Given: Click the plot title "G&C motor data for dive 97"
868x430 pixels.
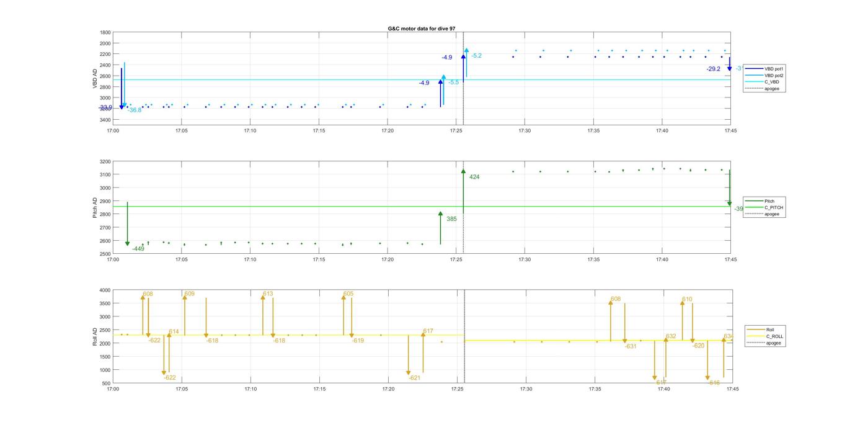Looking at the screenshot, I should click(x=422, y=29).
